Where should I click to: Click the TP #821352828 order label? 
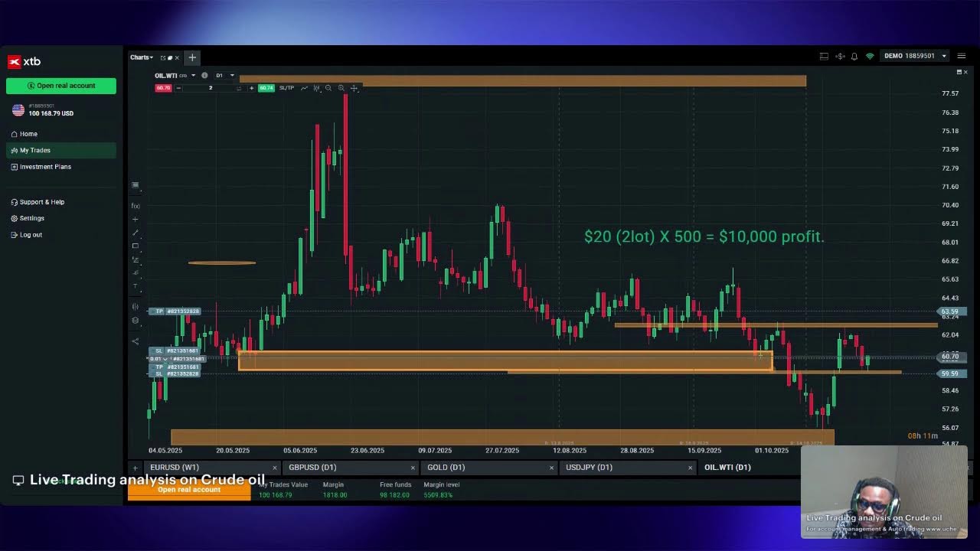tap(175, 311)
